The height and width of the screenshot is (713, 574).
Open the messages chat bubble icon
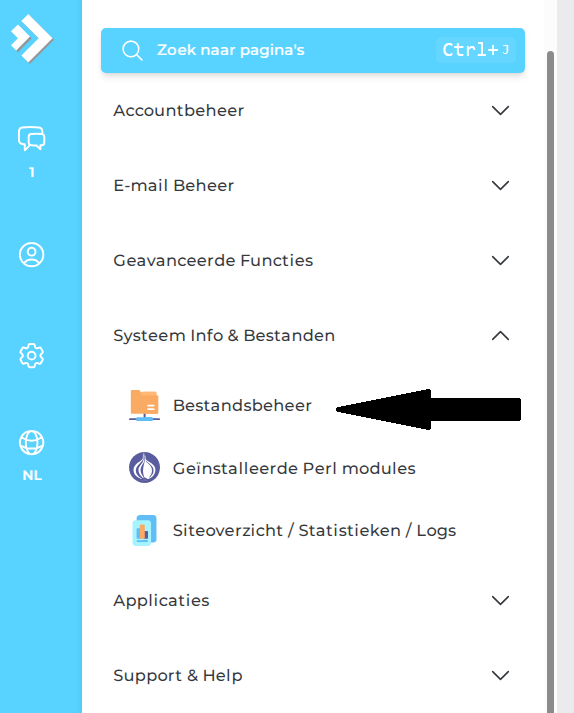point(31,138)
